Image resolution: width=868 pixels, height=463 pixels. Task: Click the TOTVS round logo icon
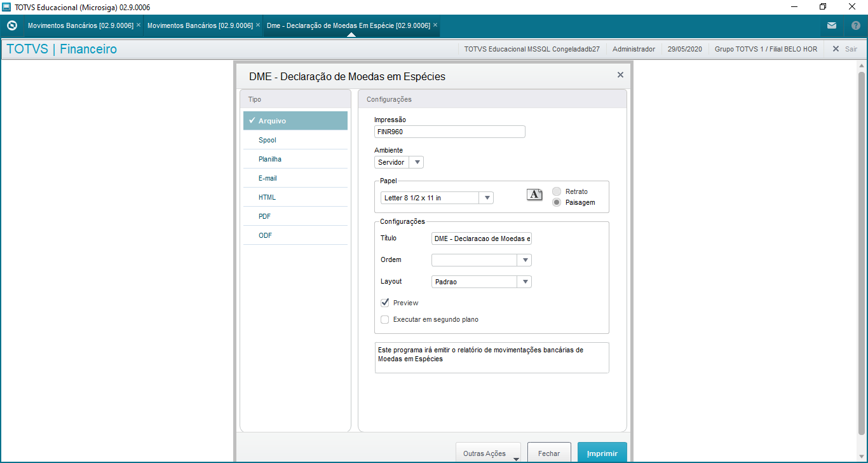pos(11,25)
